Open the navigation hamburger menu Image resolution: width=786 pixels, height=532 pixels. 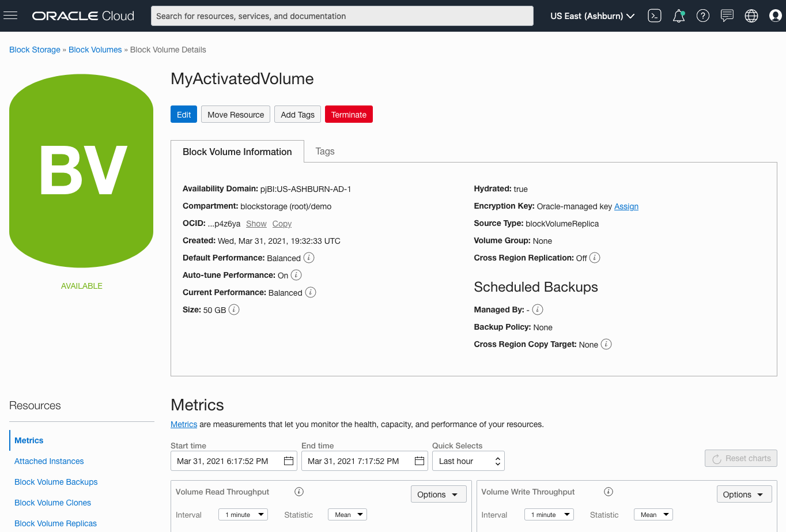(x=10, y=16)
